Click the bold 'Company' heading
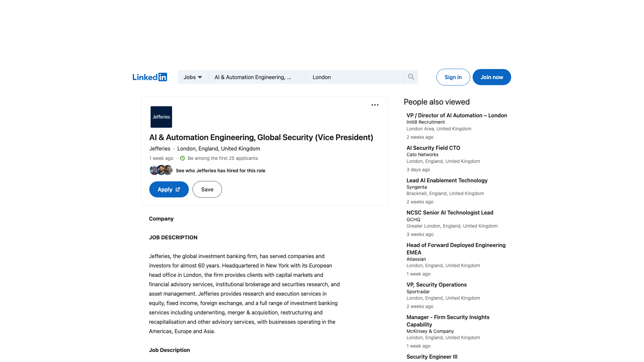Viewport: 644px width, 362px height. [161, 219]
